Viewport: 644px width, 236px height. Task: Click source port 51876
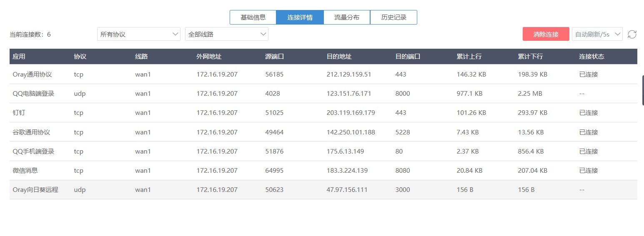(274, 151)
